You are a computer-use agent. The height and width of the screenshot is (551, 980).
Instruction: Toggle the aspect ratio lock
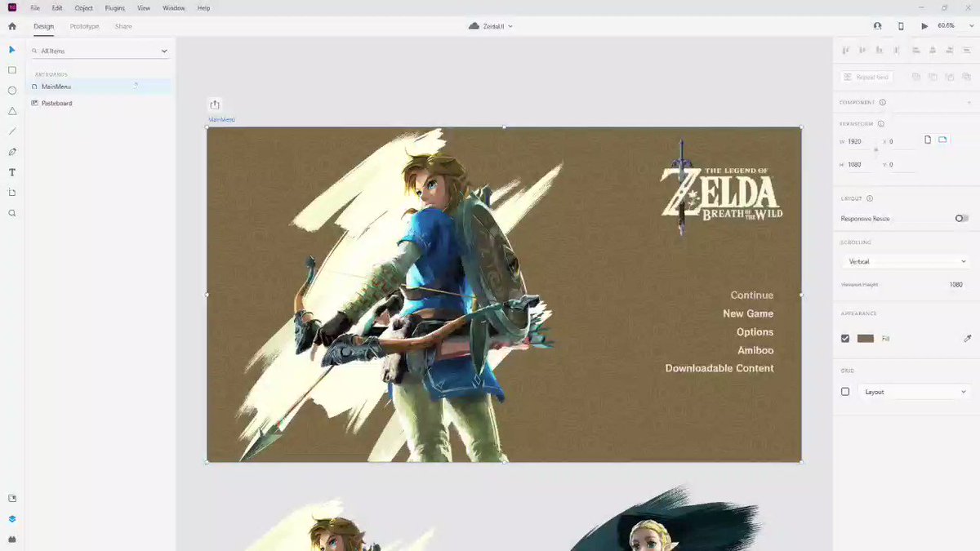(876, 150)
